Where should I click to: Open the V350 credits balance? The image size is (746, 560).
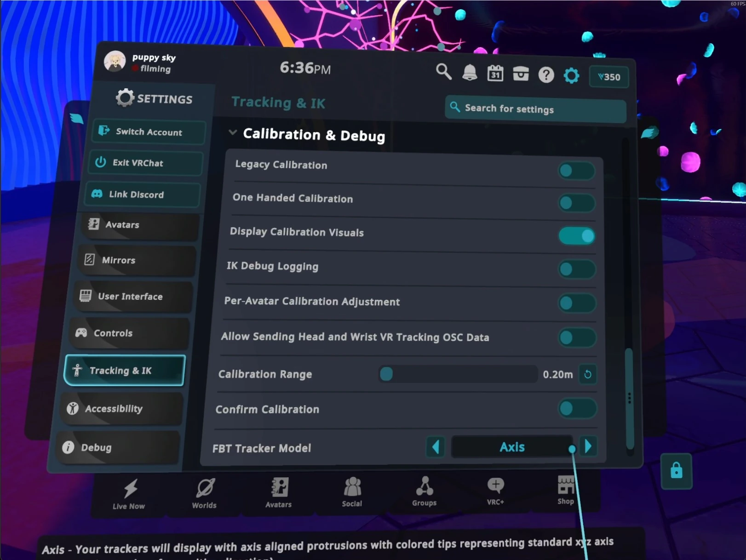608,77
